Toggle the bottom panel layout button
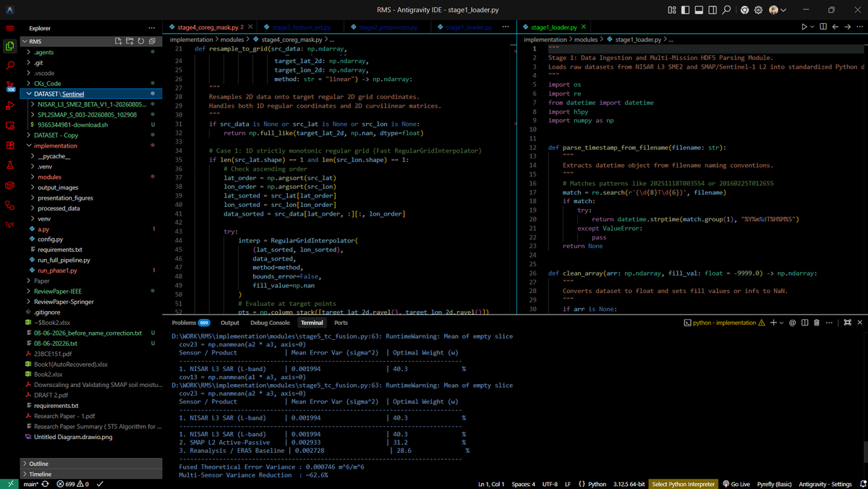Viewport: 868px width, 489px height. tap(700, 10)
